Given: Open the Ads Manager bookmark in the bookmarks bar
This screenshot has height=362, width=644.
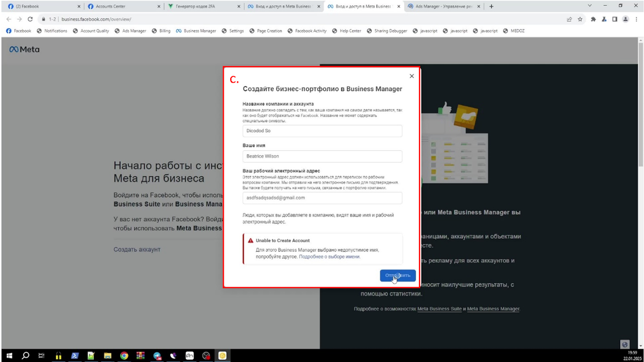Looking at the screenshot, I should click(x=130, y=31).
